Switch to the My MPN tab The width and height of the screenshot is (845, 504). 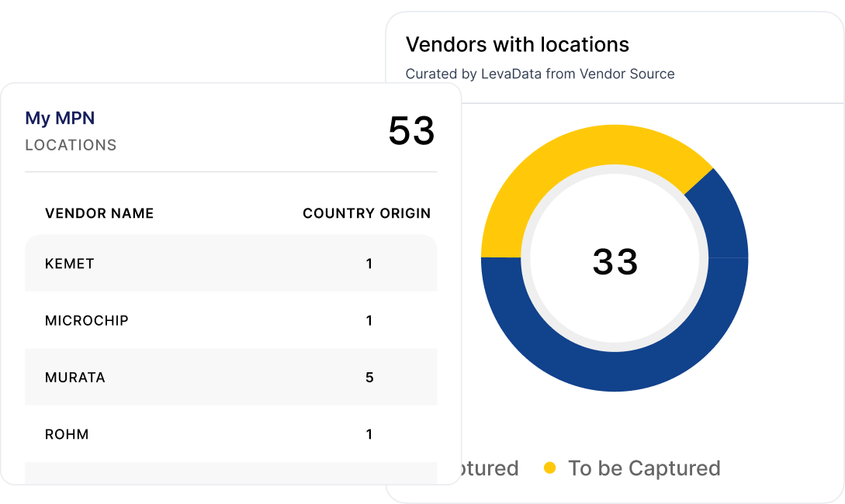(x=60, y=117)
